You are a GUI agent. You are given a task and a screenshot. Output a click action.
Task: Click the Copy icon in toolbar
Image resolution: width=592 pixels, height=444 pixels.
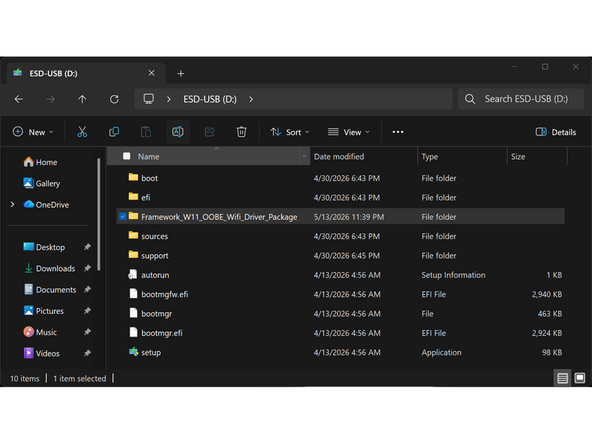[114, 132]
